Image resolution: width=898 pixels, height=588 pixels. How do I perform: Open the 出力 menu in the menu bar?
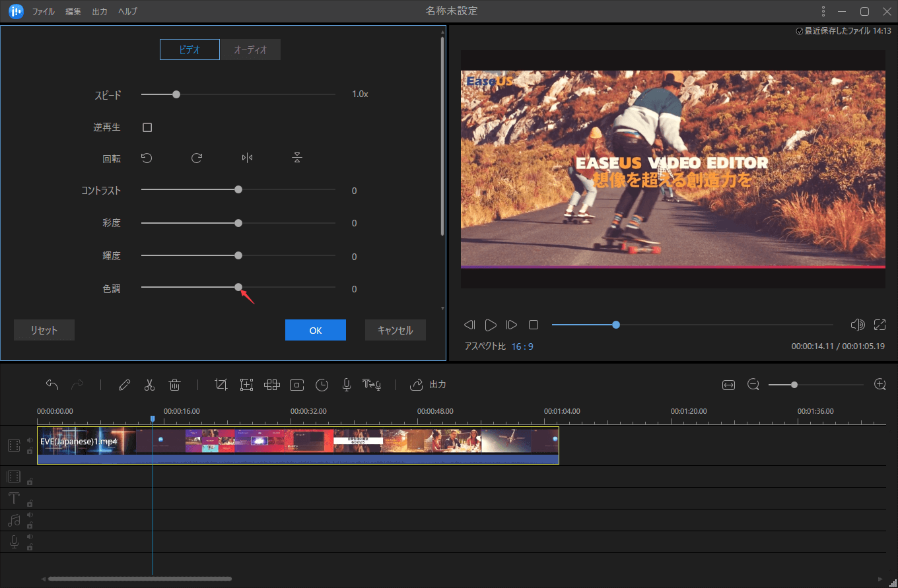[x=100, y=12]
